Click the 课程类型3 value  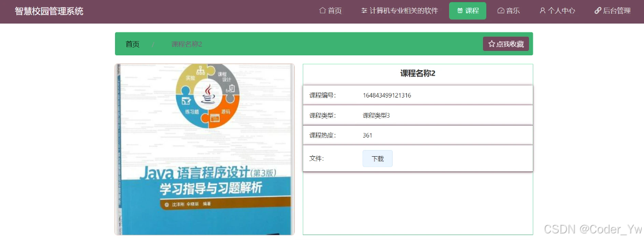click(x=376, y=116)
